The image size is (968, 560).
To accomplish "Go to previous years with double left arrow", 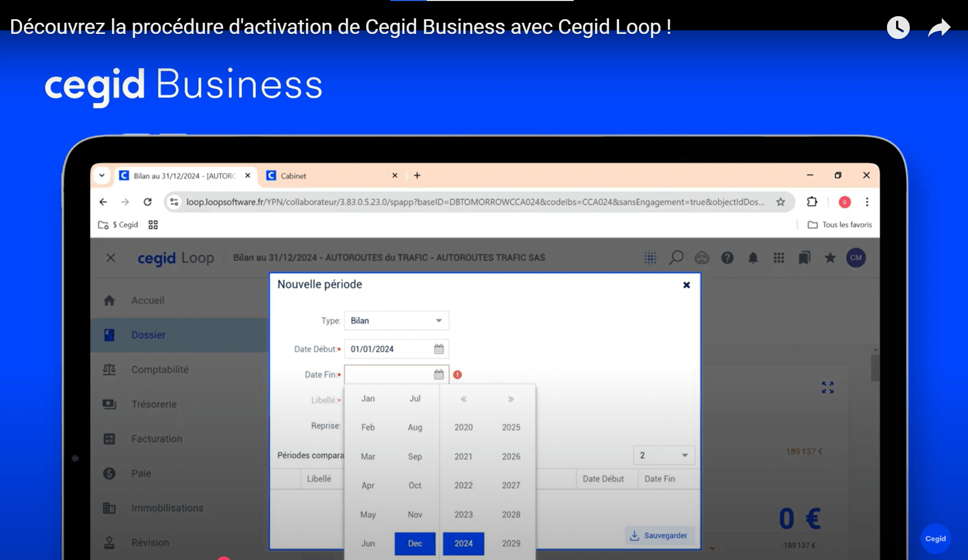I will [x=463, y=399].
